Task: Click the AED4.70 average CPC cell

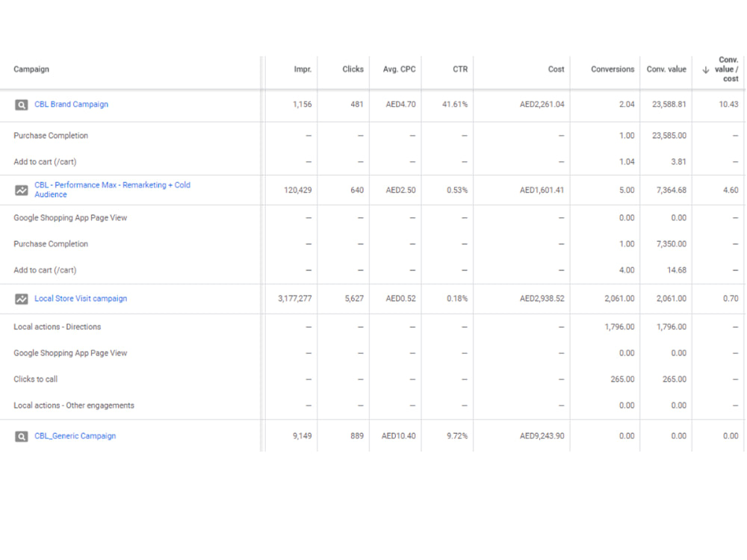Action: [x=400, y=105]
